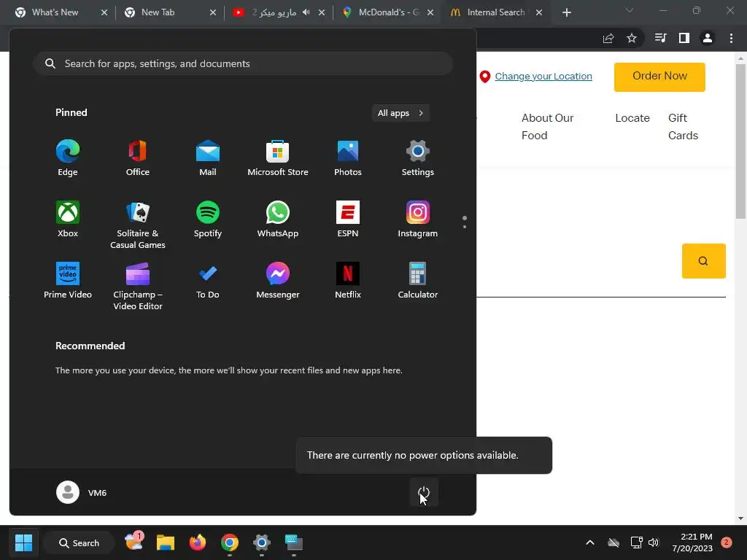
Task: Open the Calculator app
Action: tap(418, 281)
